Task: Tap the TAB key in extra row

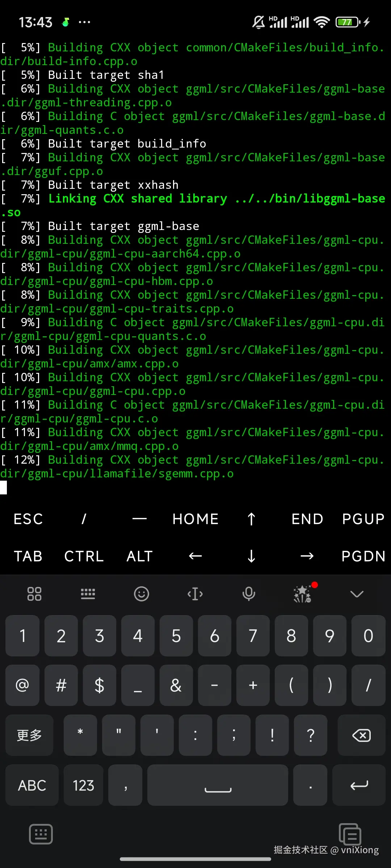Action: pos(28,556)
